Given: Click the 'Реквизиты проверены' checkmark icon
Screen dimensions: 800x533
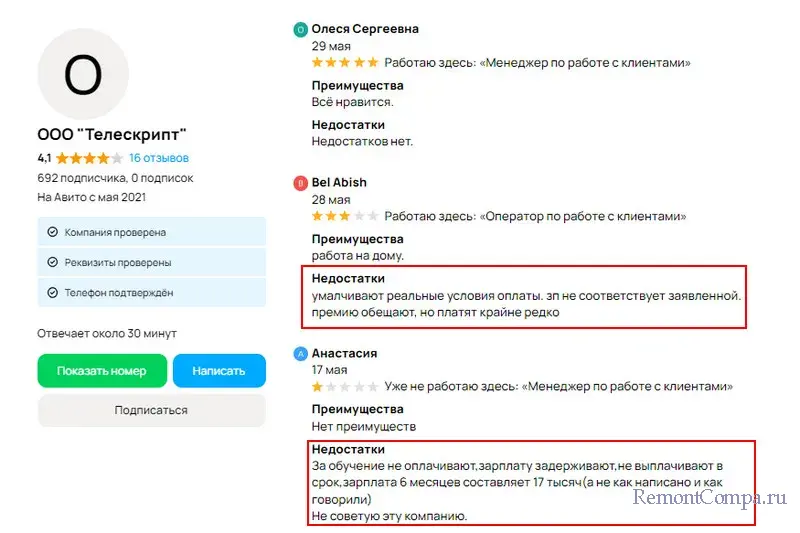Looking at the screenshot, I should [52, 262].
